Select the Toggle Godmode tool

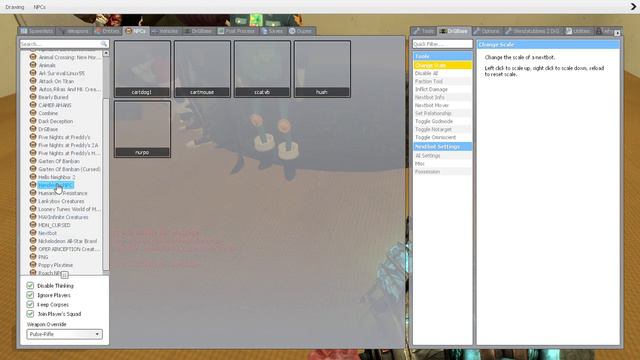pos(442,121)
